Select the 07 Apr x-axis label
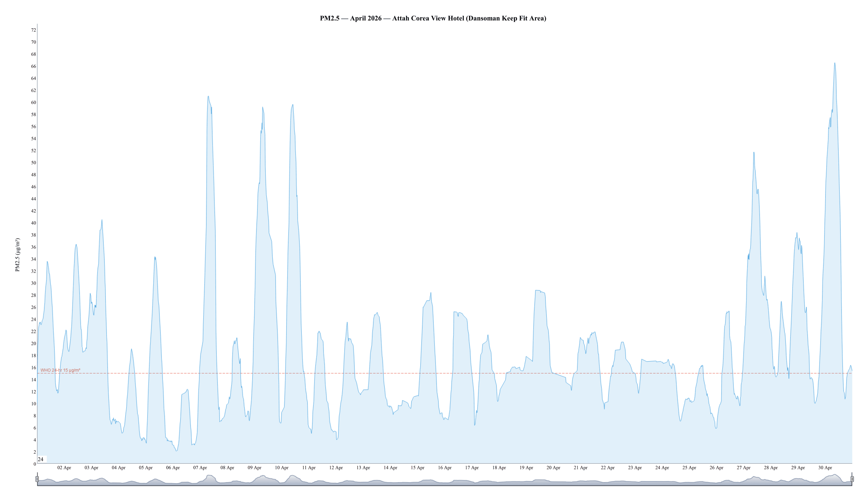Viewport: 868px width, 500px height. (x=200, y=468)
